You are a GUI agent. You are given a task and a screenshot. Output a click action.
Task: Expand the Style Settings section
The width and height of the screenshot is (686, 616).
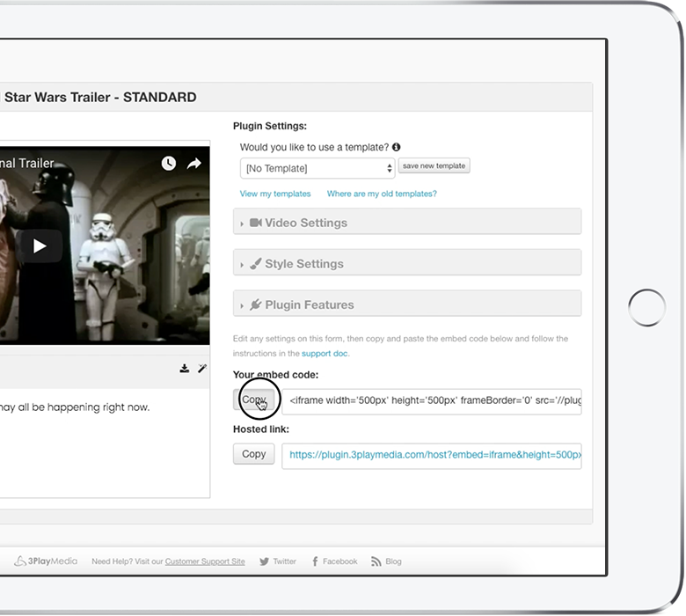coord(407,263)
